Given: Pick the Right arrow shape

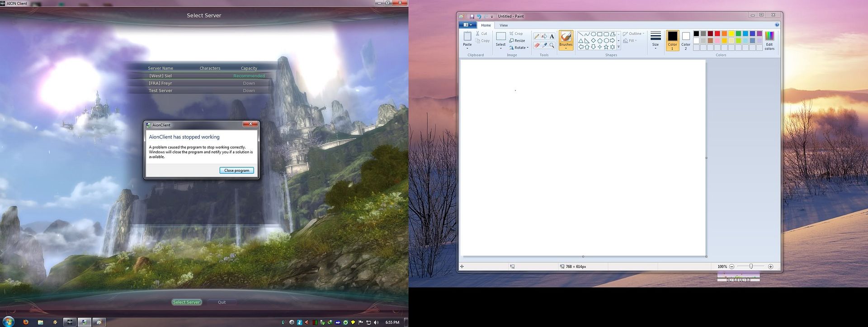Looking at the screenshot, I should tap(612, 41).
